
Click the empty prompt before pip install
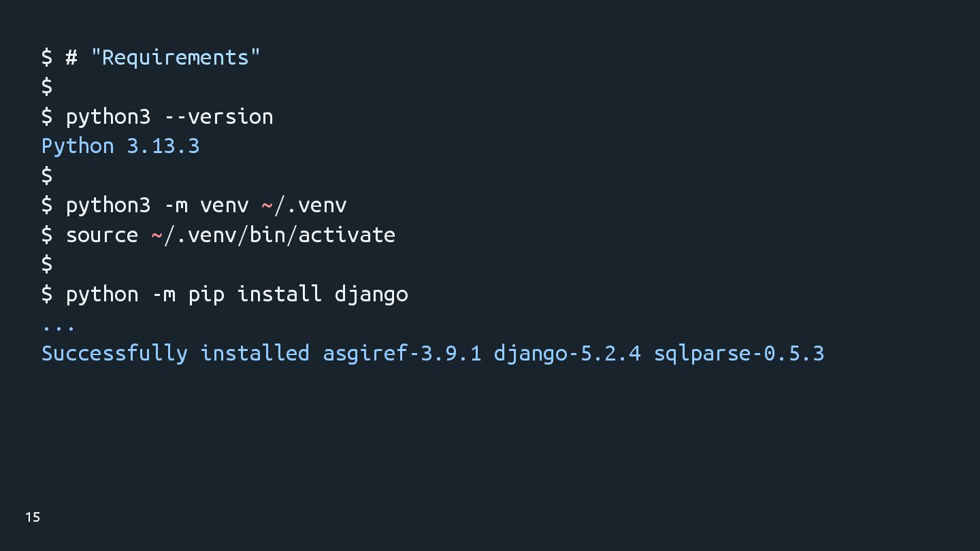pos(47,264)
